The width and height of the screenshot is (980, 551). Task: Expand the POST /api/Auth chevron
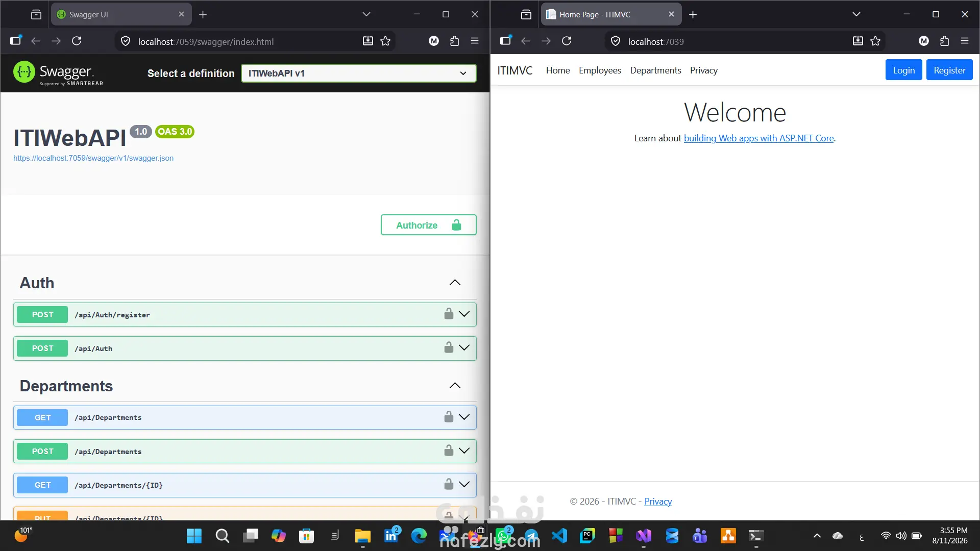coord(464,348)
